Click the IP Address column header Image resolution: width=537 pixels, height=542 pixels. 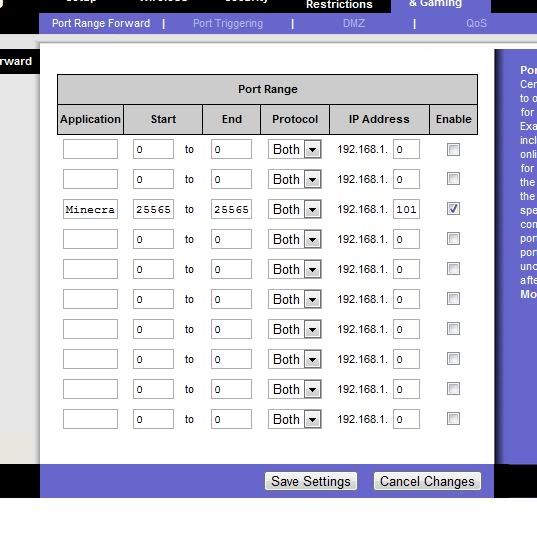pos(379,119)
